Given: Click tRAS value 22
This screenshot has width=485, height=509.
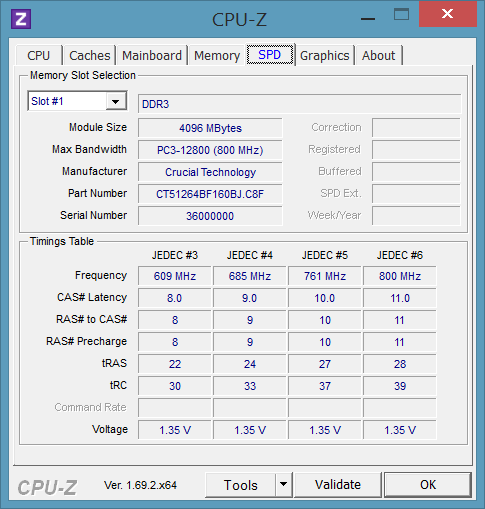Looking at the screenshot, I should pyautogui.click(x=175, y=364).
